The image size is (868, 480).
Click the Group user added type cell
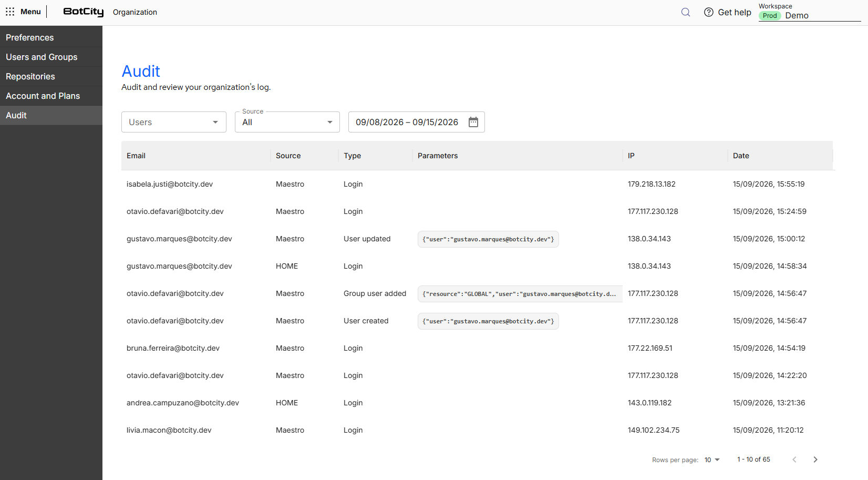tap(375, 293)
